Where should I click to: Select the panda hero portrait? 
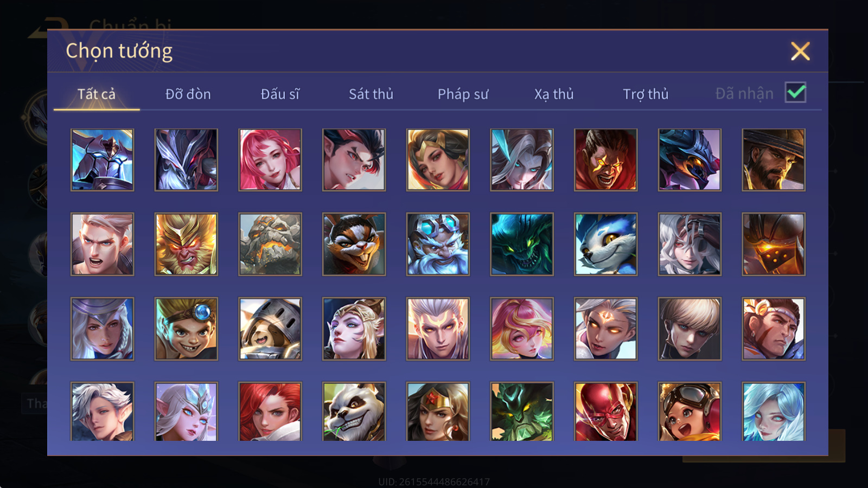354,412
